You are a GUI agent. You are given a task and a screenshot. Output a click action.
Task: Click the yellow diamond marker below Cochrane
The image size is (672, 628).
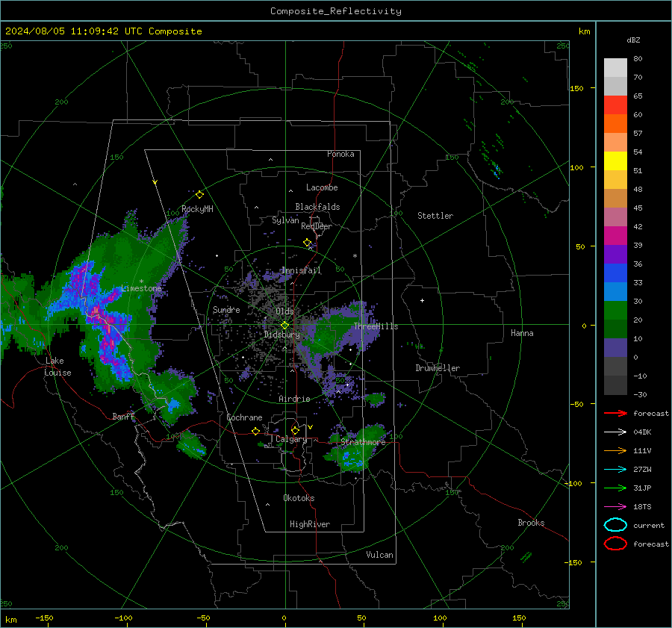click(255, 431)
